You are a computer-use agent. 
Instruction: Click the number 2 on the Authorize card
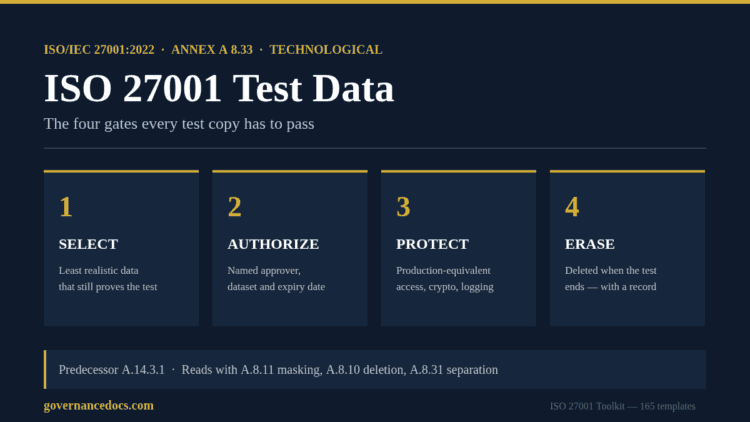point(234,207)
